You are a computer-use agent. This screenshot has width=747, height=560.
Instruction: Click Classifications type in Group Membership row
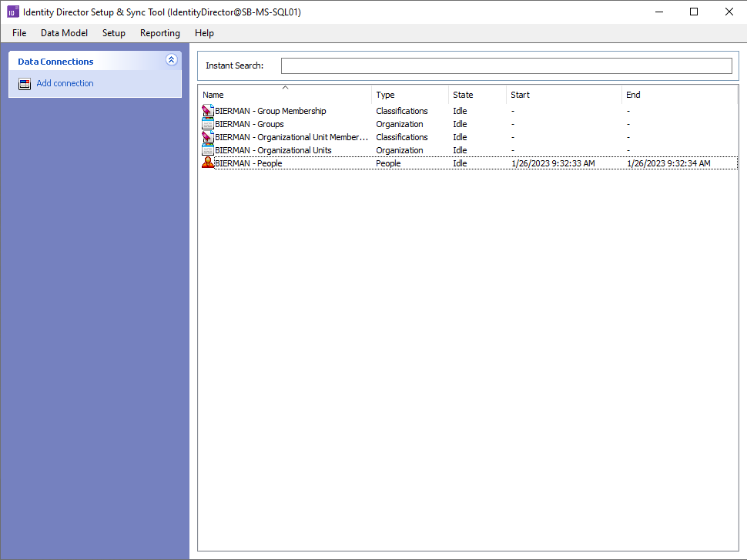[401, 111]
